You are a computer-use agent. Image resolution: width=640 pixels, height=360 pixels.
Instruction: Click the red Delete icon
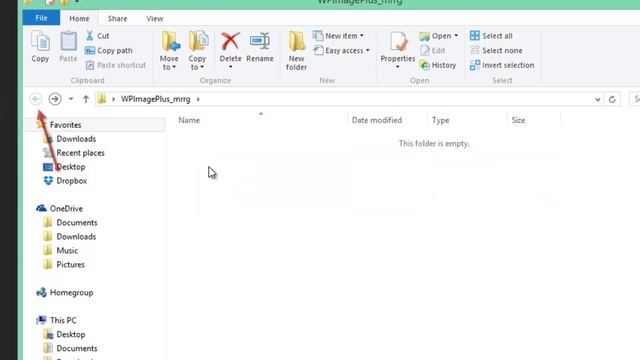(x=230, y=41)
